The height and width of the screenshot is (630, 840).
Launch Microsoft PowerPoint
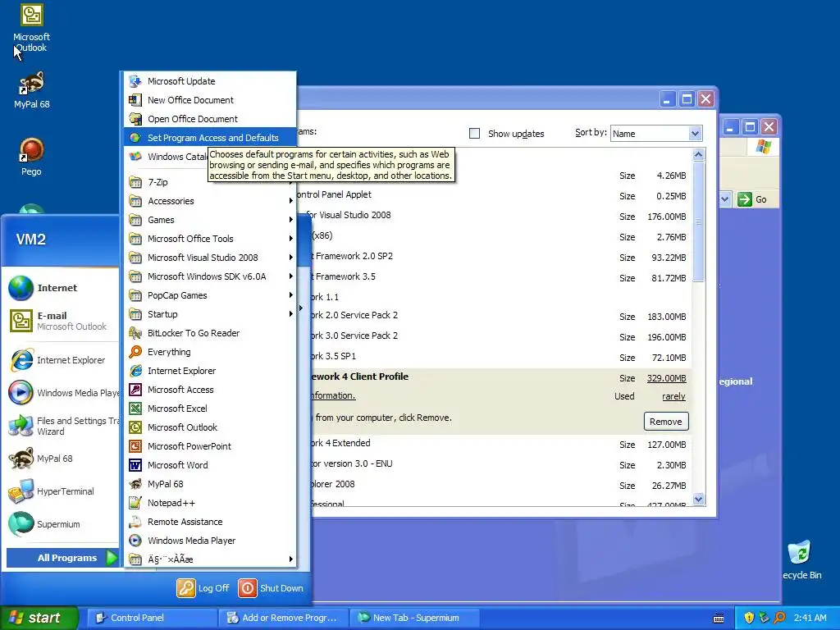pos(209,446)
